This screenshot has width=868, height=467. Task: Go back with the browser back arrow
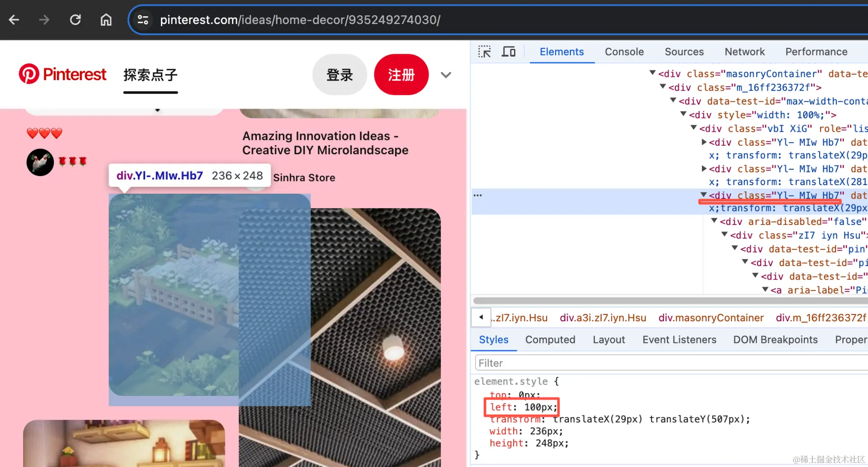click(x=14, y=20)
